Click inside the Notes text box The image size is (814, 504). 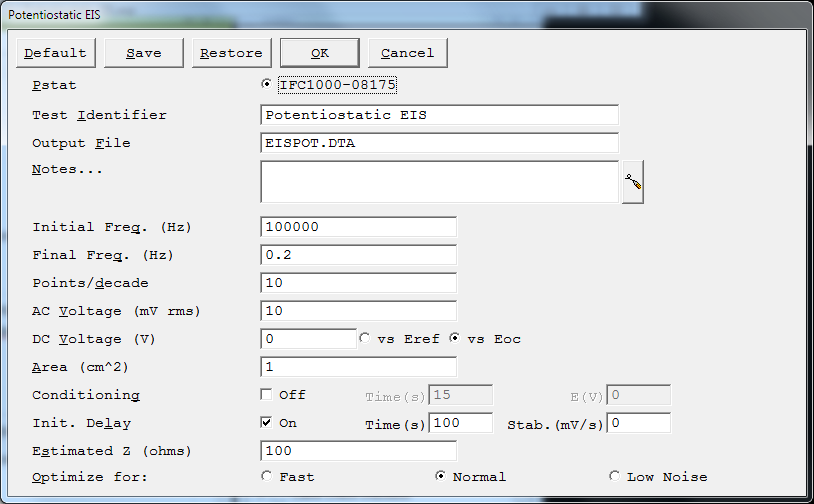click(439, 182)
